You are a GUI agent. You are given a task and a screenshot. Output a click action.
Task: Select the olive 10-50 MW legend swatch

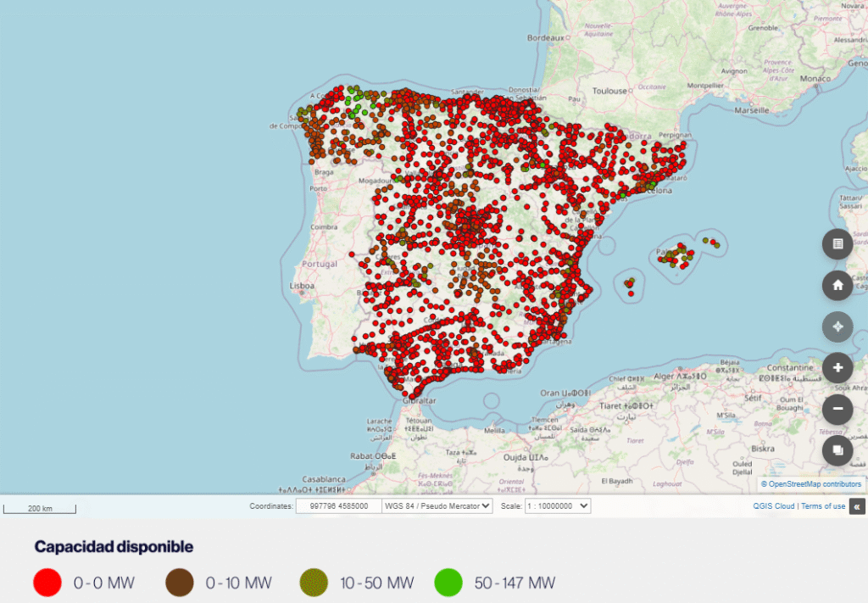click(314, 583)
